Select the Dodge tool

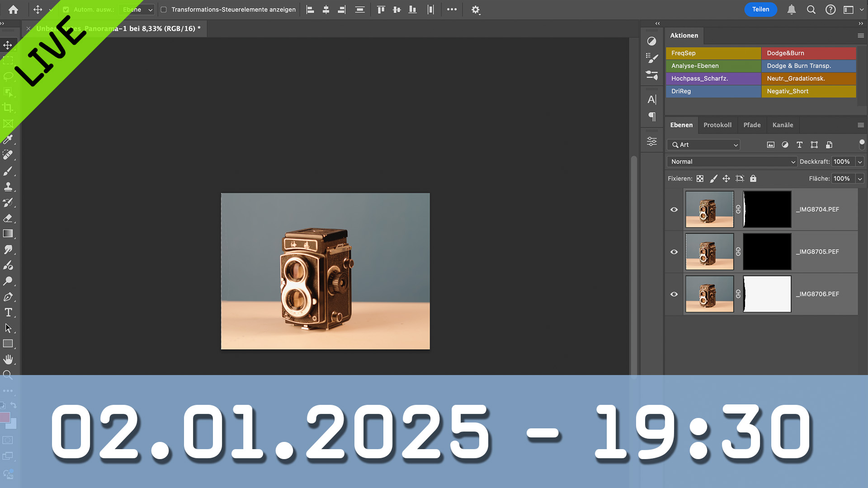click(x=8, y=281)
